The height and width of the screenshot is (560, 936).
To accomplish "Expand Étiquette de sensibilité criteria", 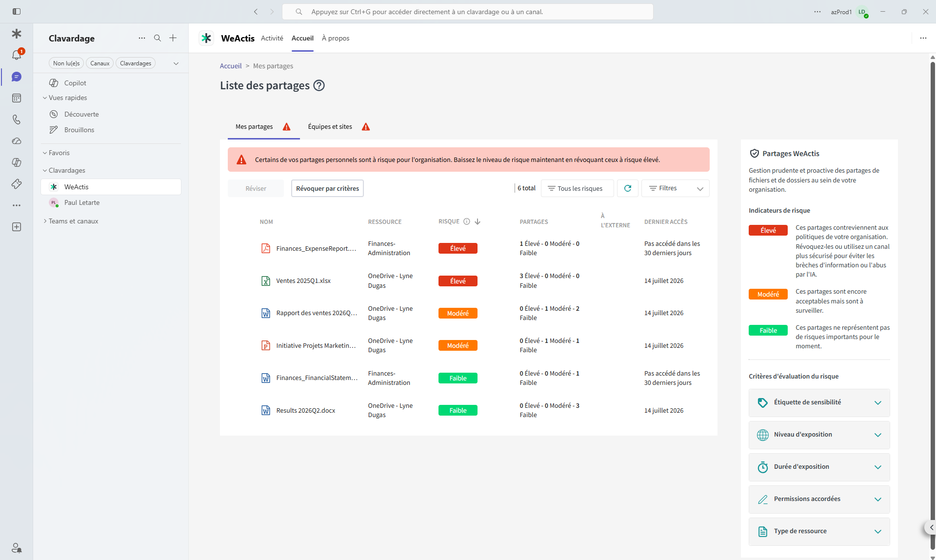I will 819,402.
